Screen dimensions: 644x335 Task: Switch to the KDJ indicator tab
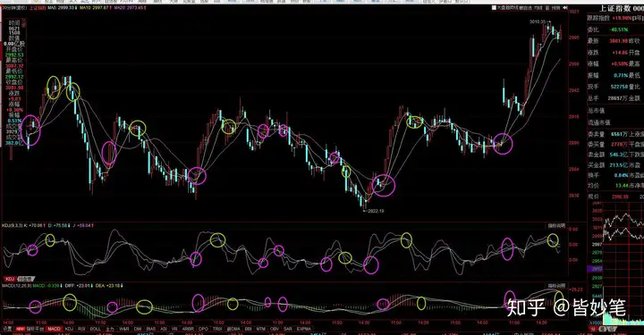click(70, 329)
